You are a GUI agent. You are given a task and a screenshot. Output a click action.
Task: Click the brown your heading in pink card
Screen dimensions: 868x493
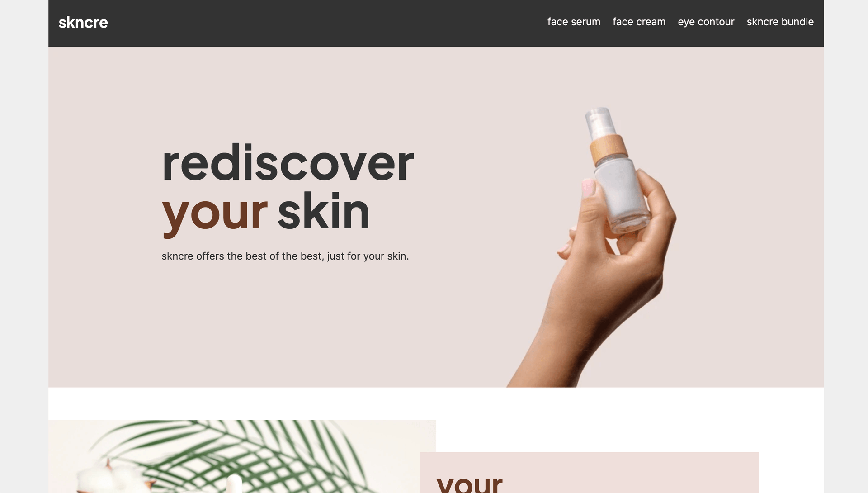[469, 483]
